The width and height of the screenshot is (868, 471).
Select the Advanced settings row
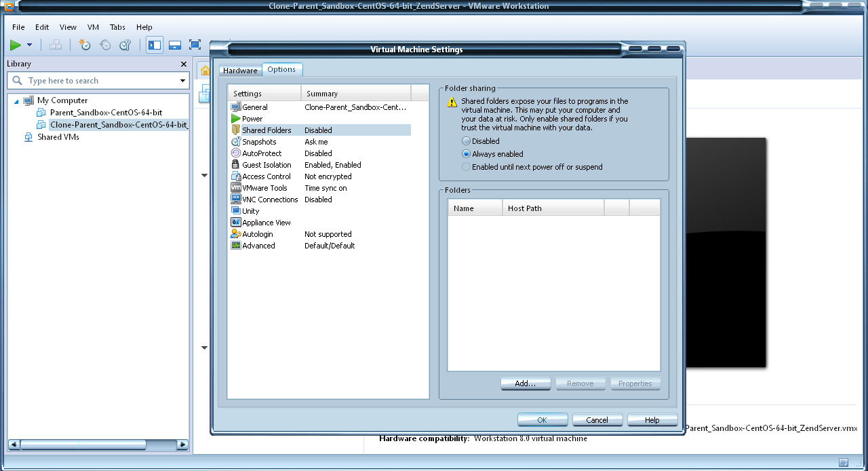[319, 246]
